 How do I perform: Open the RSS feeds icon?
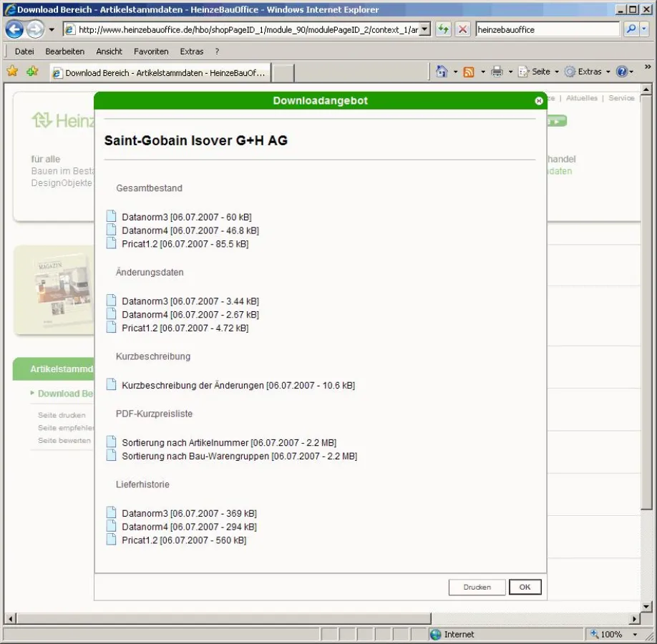[470, 72]
